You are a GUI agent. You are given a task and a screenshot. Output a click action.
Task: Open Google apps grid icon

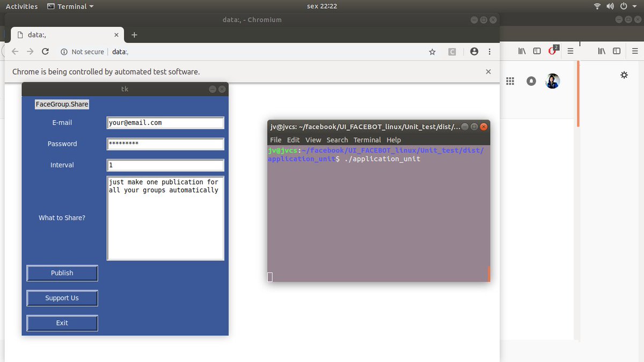pos(510,81)
